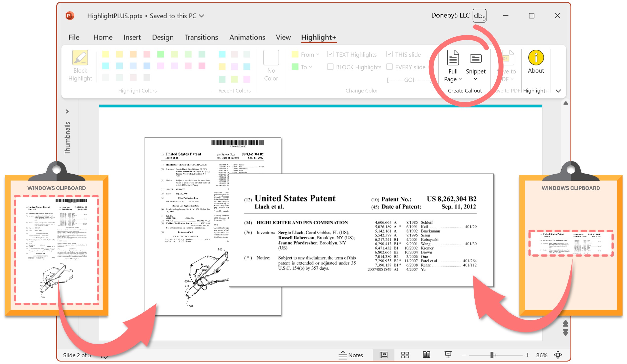Fit slide to current window
Image resolution: width=627 pixels, height=364 pixels.
[x=558, y=355]
